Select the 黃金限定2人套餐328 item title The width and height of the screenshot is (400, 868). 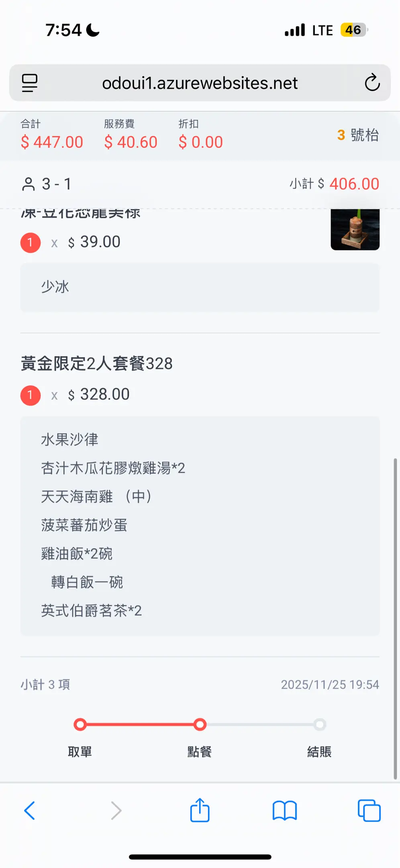click(97, 364)
